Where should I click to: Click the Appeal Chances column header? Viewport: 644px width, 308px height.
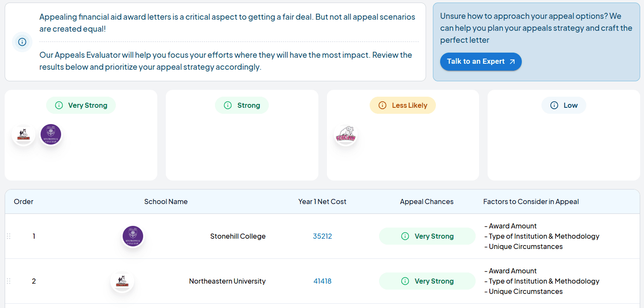[426, 201]
